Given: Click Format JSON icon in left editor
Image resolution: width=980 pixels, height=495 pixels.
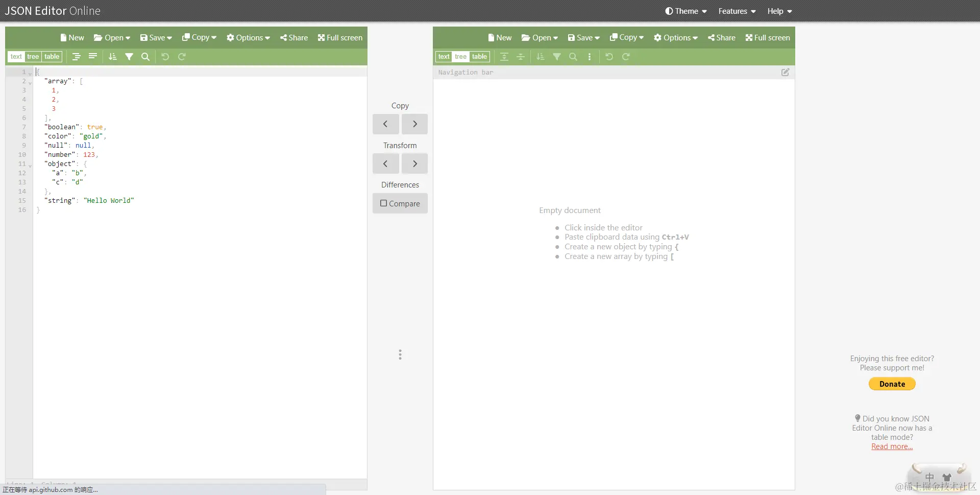Looking at the screenshot, I should click(76, 57).
